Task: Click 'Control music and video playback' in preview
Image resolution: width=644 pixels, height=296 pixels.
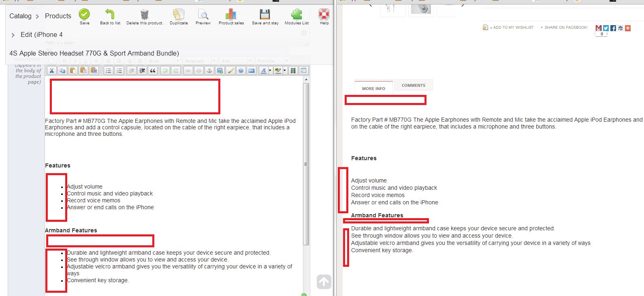Action: click(394, 188)
